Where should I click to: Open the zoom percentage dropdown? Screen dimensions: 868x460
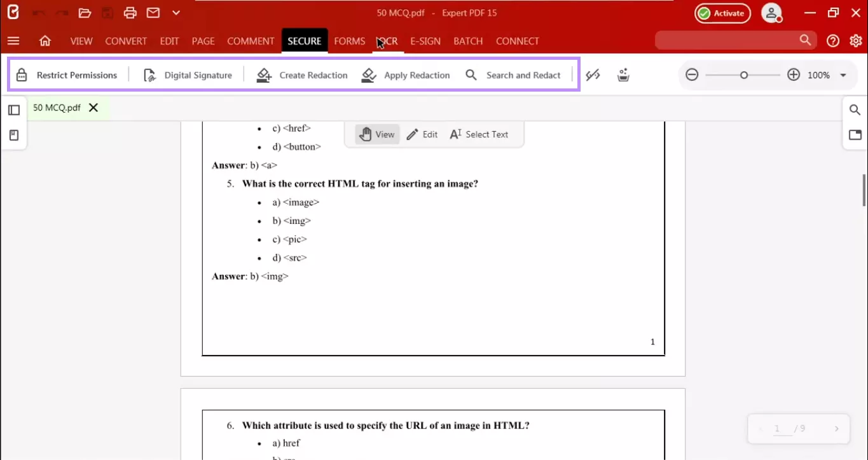click(x=843, y=74)
